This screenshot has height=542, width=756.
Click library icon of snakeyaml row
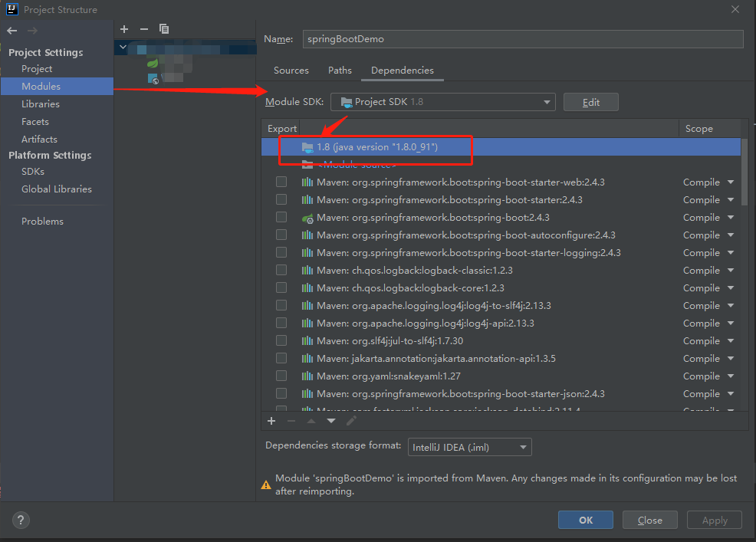[x=307, y=376]
